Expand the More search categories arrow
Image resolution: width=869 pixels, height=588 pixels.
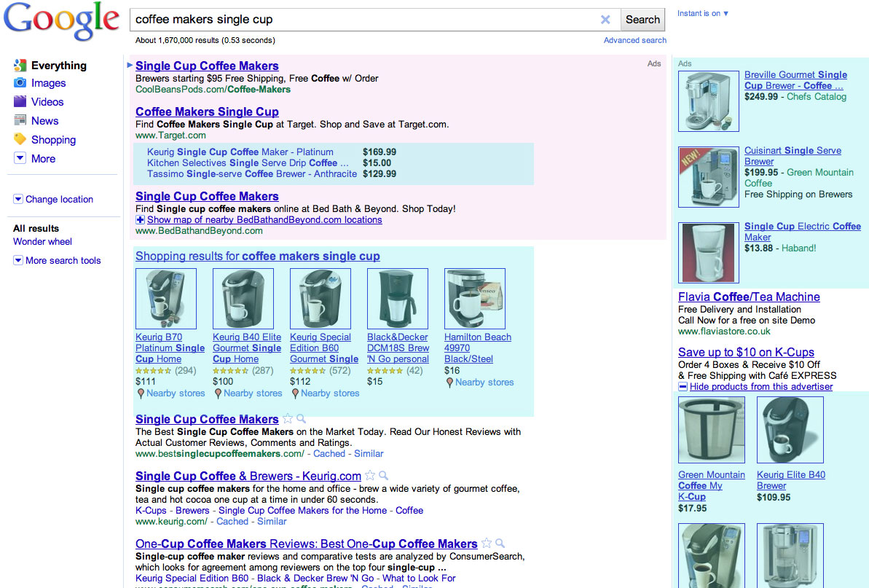[20, 158]
